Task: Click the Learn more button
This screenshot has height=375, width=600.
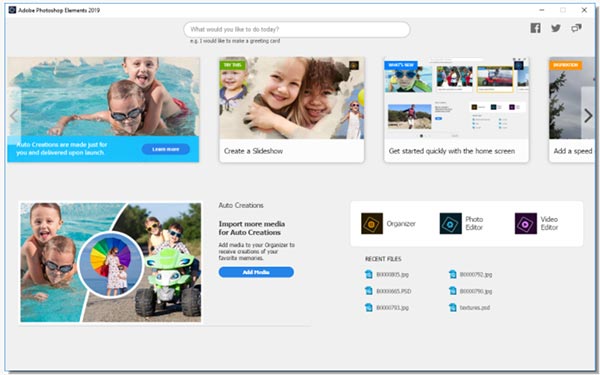Action: coord(165,149)
